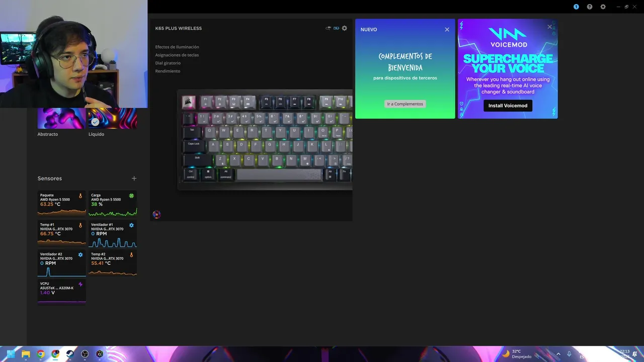Show hidden system tray icons
This screenshot has height=362, width=644.
[x=558, y=354]
